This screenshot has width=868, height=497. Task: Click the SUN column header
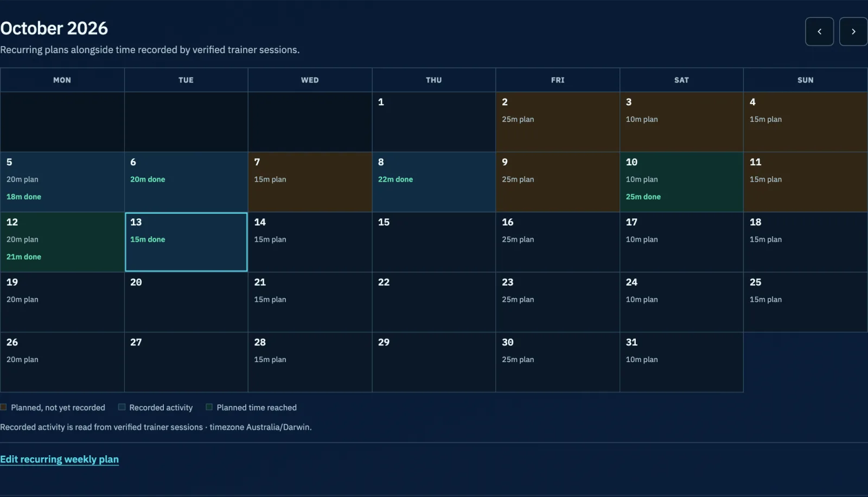coord(806,80)
